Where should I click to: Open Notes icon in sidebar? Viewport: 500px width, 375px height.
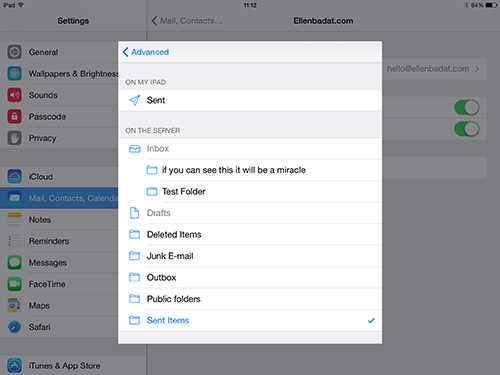click(x=14, y=219)
